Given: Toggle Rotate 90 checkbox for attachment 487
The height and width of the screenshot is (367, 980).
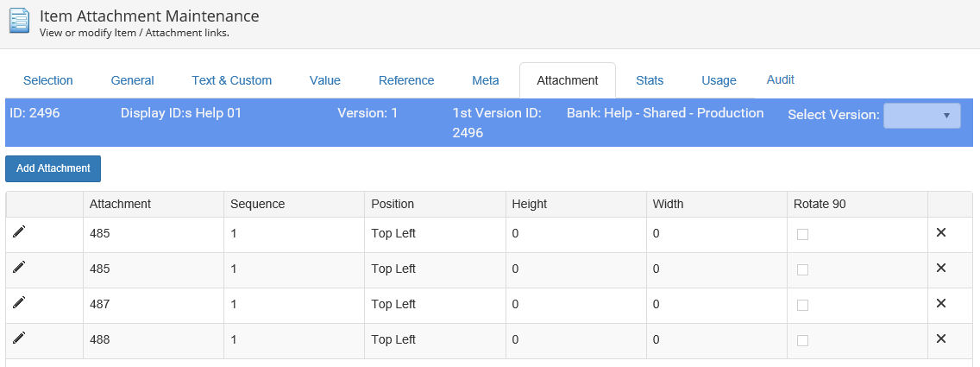Looking at the screenshot, I should coord(802,305).
